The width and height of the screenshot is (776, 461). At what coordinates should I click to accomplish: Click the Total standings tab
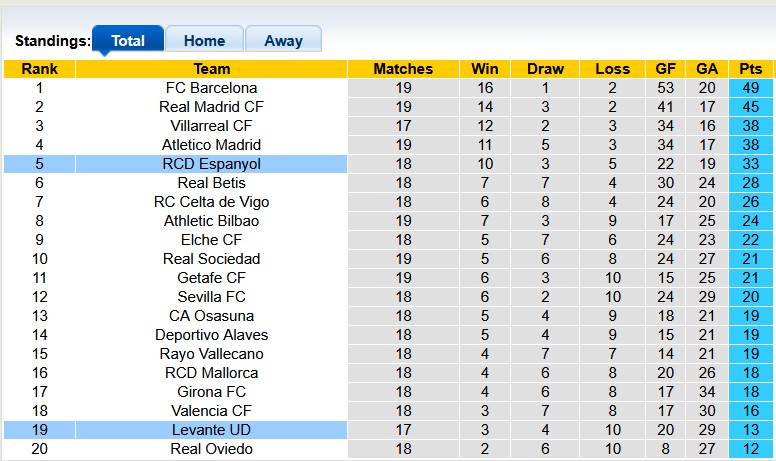click(128, 41)
